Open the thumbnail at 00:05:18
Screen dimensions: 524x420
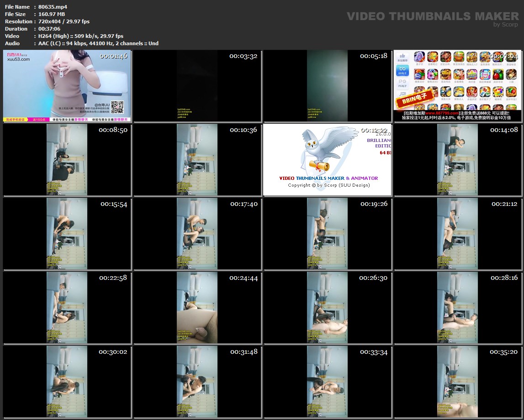pos(328,86)
